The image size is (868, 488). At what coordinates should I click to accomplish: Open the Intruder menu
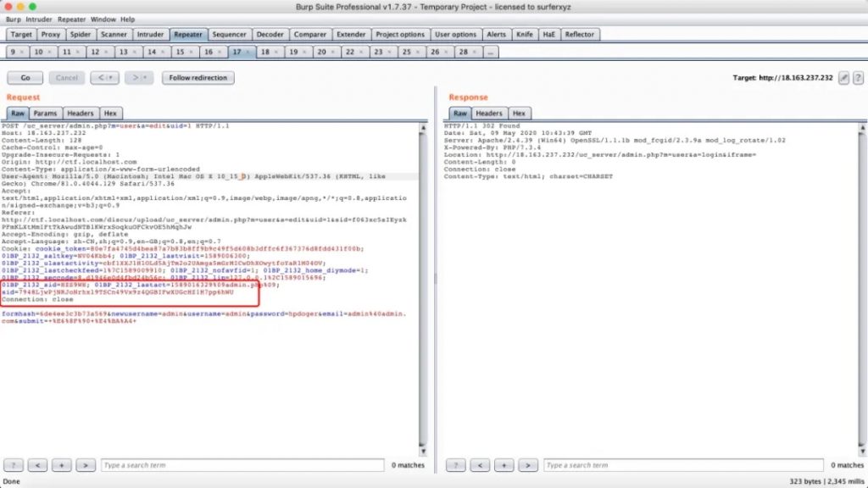coord(39,19)
